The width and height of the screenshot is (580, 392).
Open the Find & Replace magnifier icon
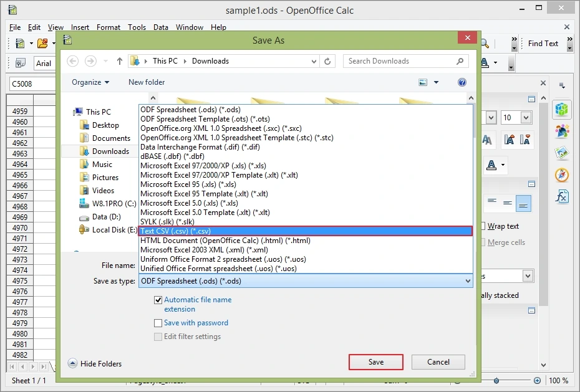[485, 44]
